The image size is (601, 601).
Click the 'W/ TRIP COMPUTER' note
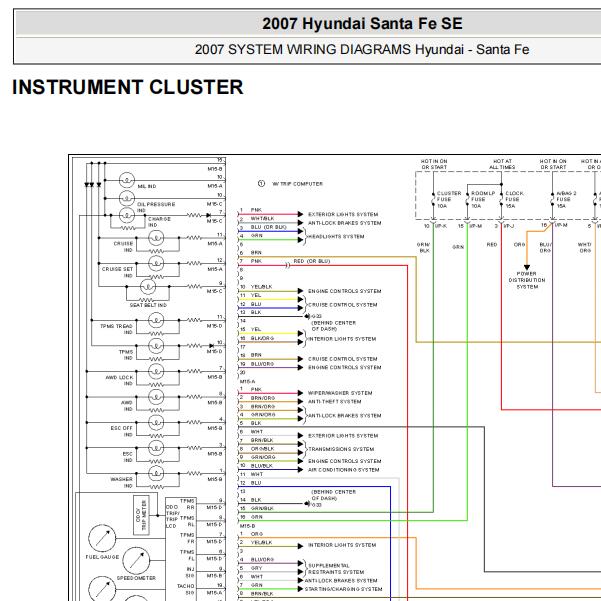pyautogui.click(x=297, y=184)
